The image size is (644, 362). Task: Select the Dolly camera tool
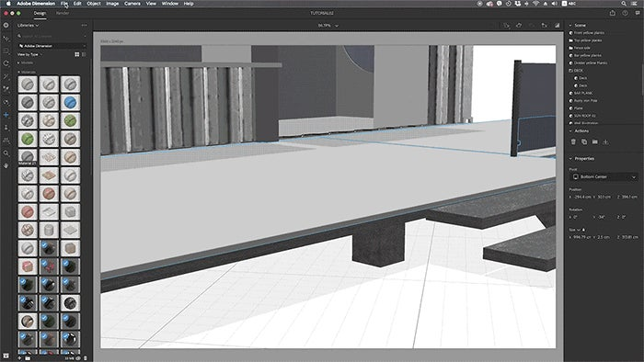(6, 128)
